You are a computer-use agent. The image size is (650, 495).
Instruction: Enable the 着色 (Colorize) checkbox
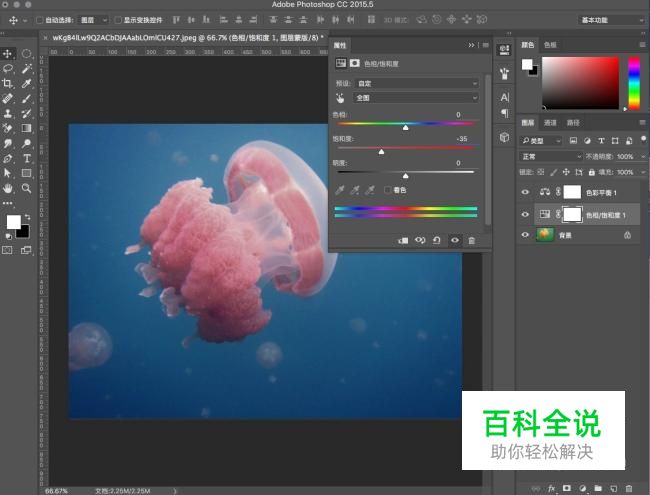click(388, 190)
